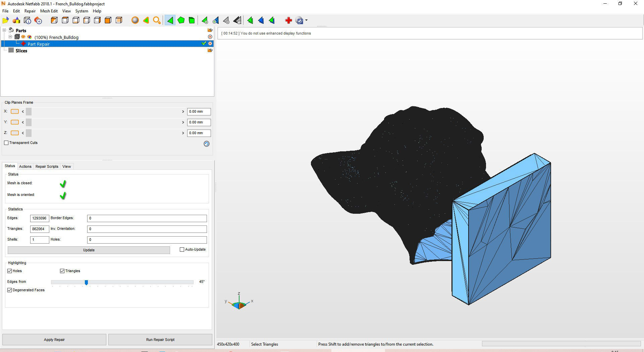Click the dark triangle with refresh icon

[237, 20]
